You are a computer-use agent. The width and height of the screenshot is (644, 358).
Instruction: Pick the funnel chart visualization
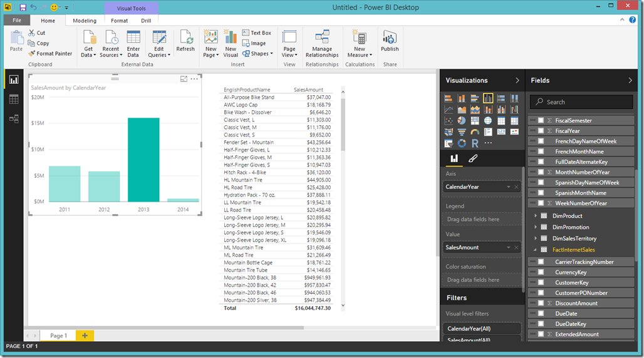click(462, 132)
